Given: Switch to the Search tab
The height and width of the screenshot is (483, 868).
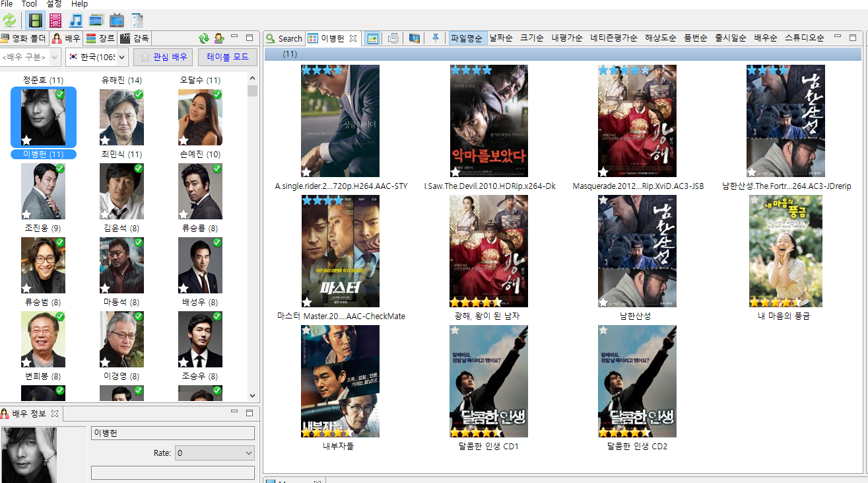Looking at the screenshot, I should click(x=284, y=38).
